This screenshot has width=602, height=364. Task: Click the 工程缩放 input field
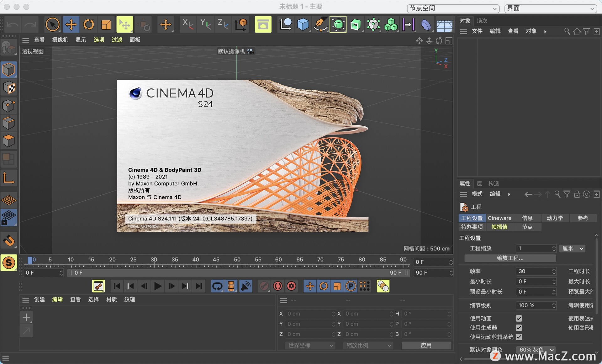(x=536, y=249)
